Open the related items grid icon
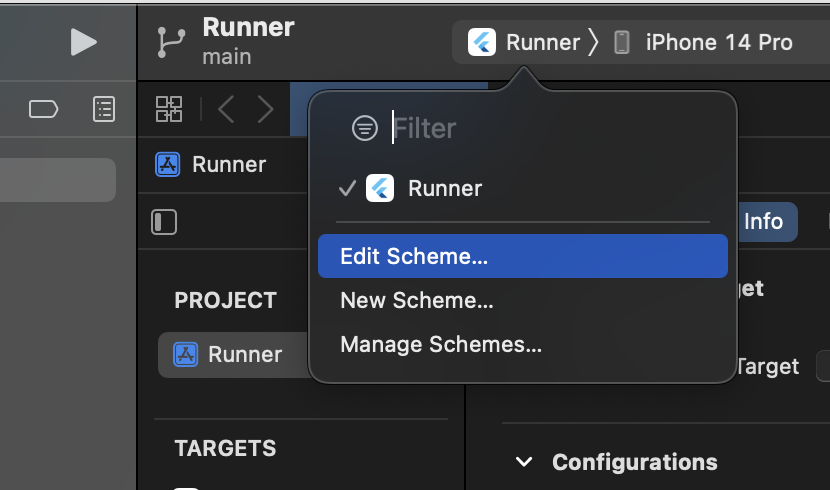This screenshot has height=490, width=830. (169, 109)
